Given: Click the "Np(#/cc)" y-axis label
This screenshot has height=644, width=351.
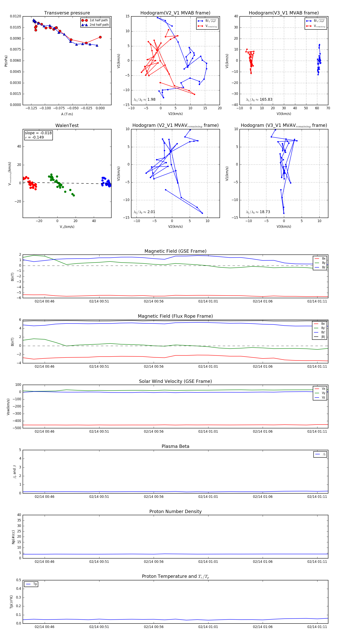Looking at the screenshot, I should click(13, 537).
